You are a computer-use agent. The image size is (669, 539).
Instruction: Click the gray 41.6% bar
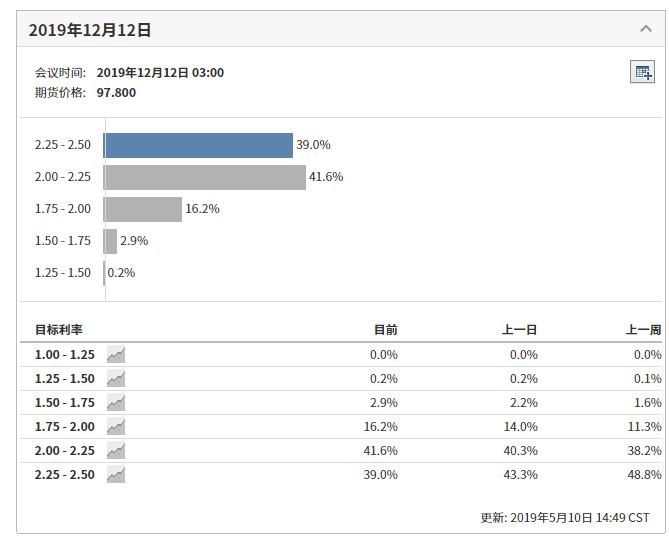pos(204,177)
